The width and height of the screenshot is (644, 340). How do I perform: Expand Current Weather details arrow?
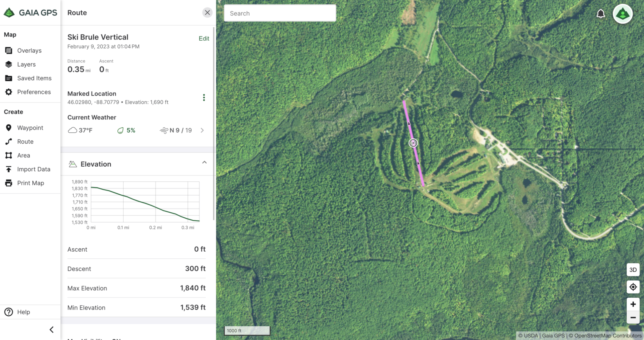point(202,130)
